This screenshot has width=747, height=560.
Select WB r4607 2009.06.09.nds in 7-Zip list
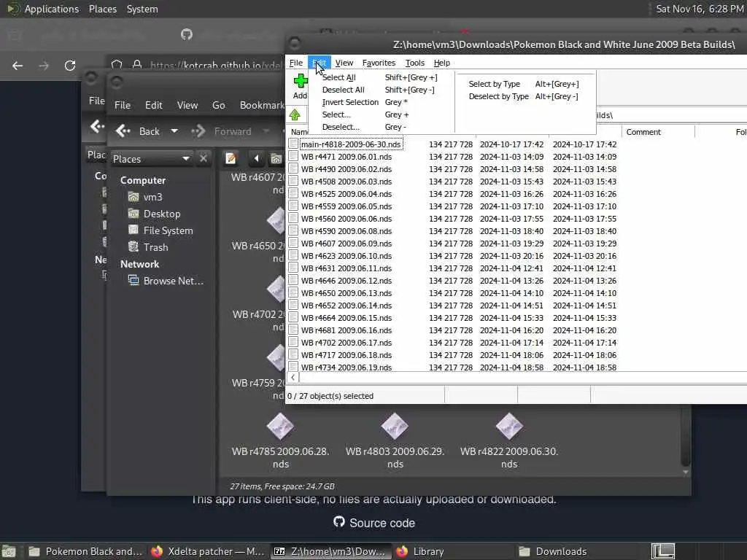click(347, 244)
